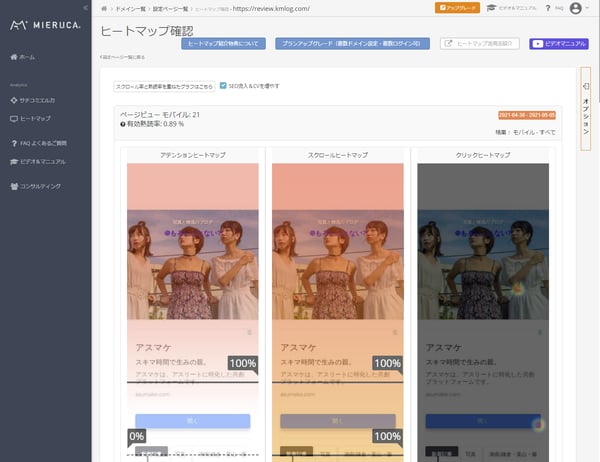600x462 pixels.
Task: Open ヒートマップ in the sidebar
Action: [31, 119]
